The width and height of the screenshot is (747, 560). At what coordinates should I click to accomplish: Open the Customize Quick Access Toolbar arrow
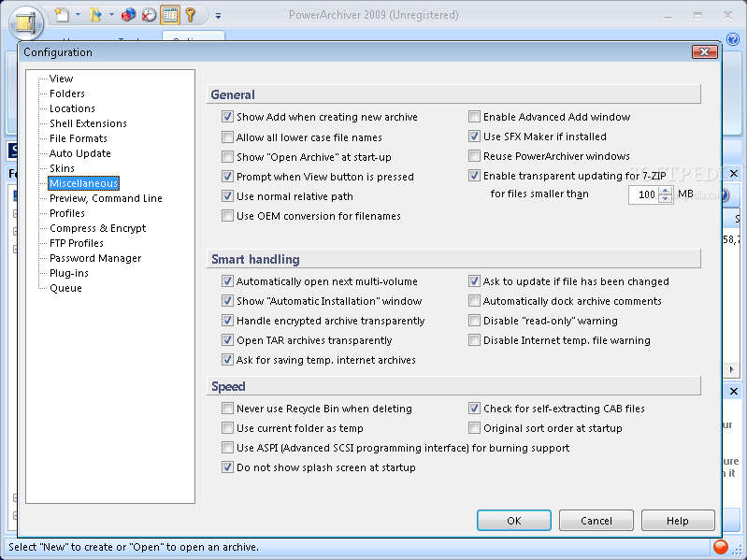coord(218,16)
